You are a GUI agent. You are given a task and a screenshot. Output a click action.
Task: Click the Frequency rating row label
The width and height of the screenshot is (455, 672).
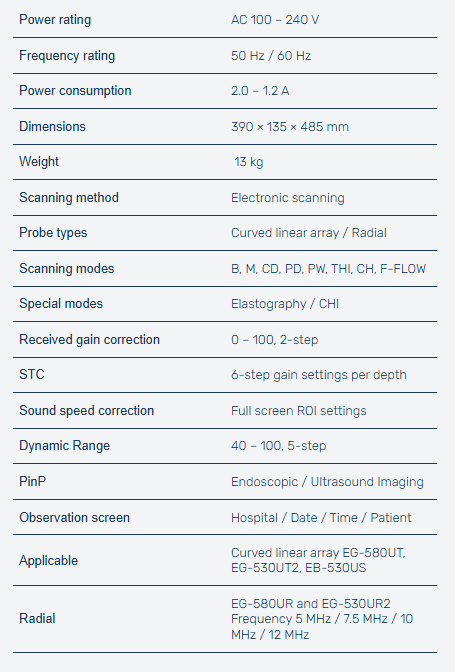(67, 56)
